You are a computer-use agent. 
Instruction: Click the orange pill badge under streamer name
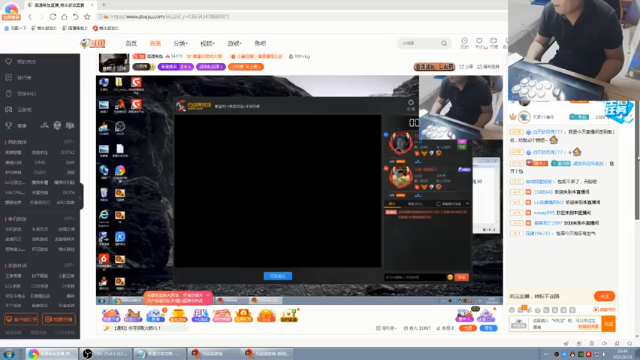[x=246, y=67]
